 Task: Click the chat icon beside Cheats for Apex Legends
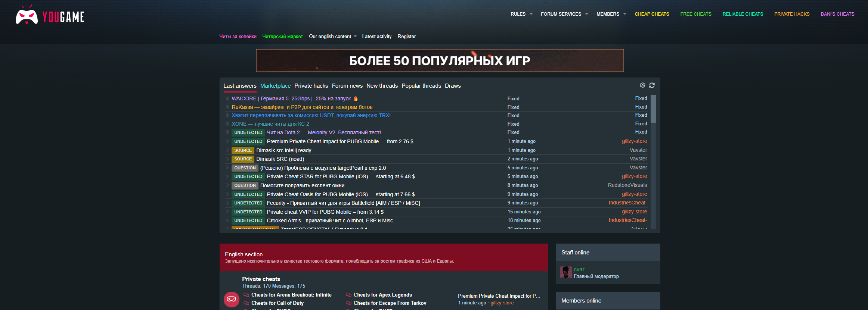348,295
